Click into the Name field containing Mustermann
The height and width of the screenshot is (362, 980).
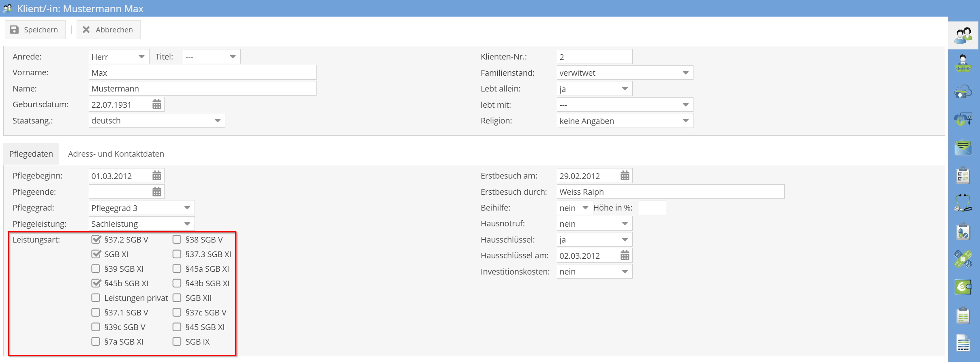tap(202, 89)
